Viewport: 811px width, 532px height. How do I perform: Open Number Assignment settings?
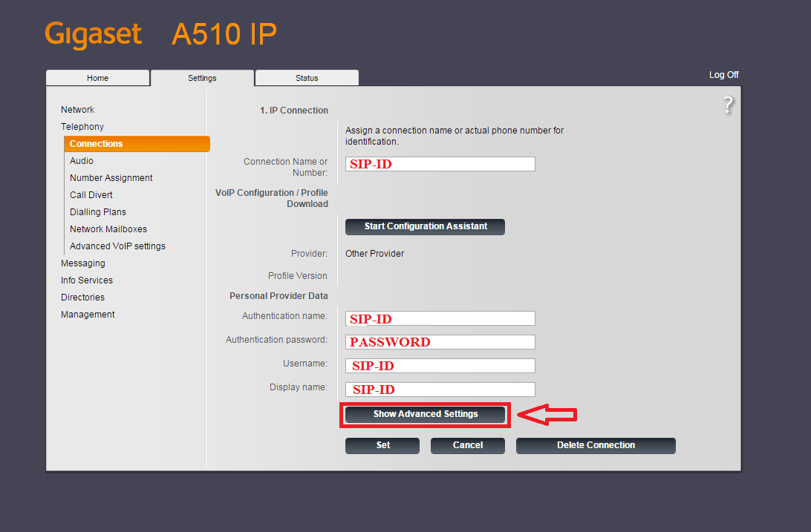coord(111,177)
